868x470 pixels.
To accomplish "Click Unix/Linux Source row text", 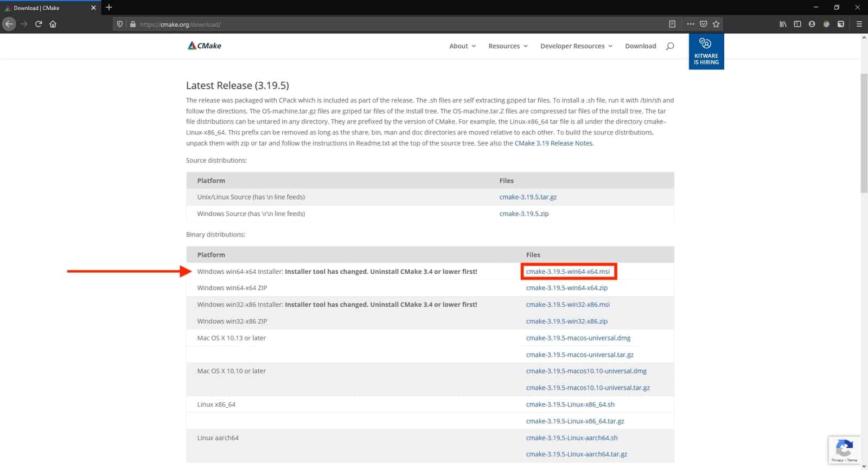I will (x=251, y=197).
